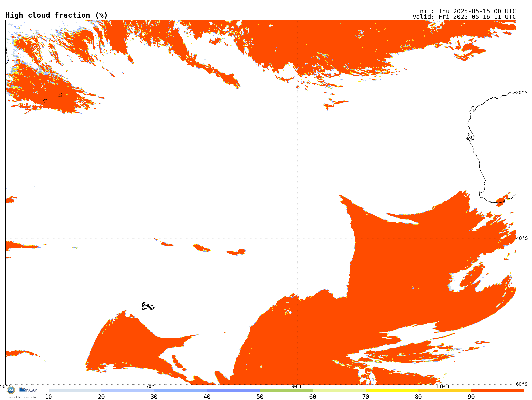Click the pale yellow-green 60–70 colorbar segment

tap(339, 391)
